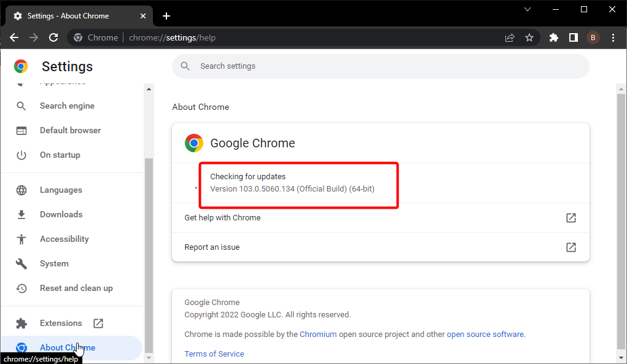Go back using the browser back arrow

(14, 37)
